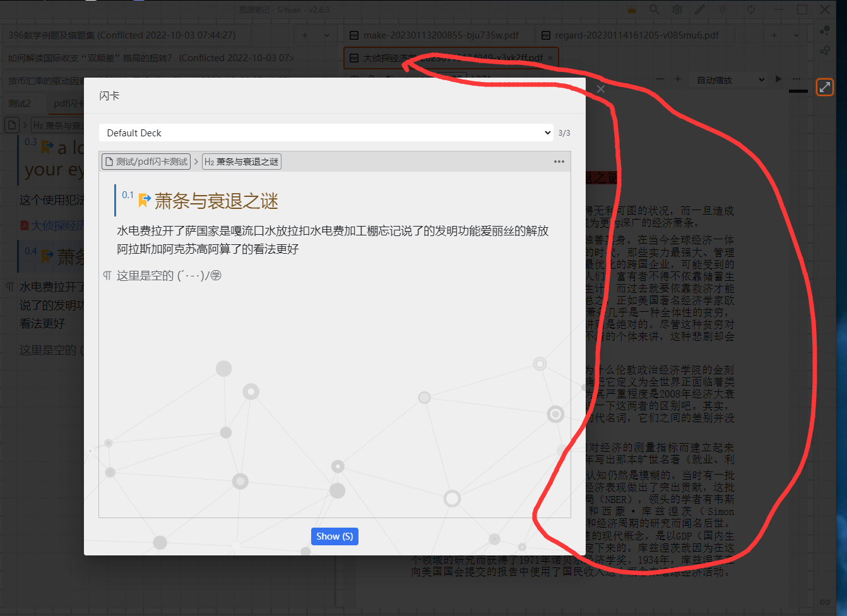Close the flashcard dialog
847x616 pixels.
point(601,89)
